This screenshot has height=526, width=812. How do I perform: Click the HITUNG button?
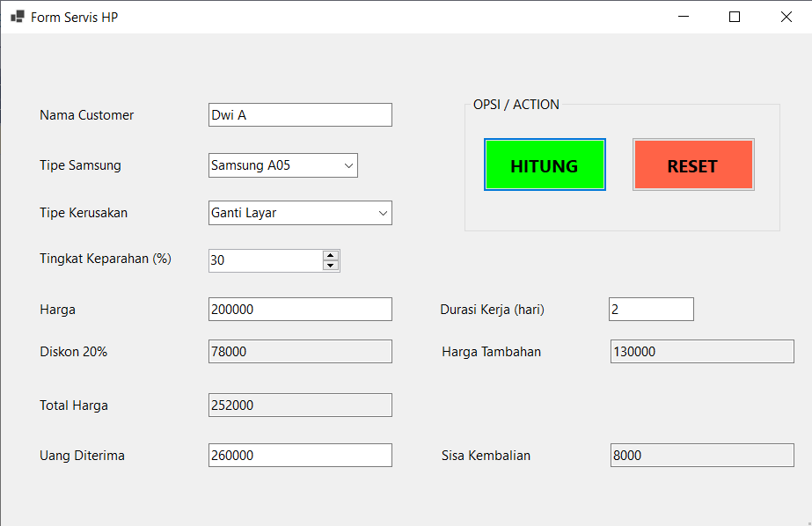(545, 164)
